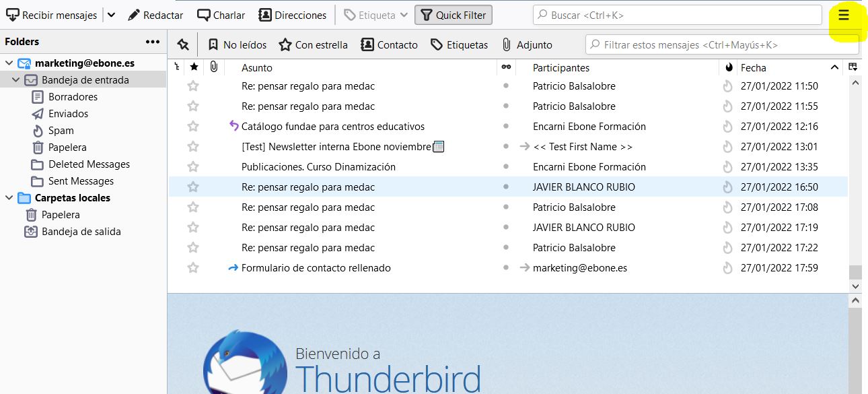Click the thread column header icon
The height and width of the screenshot is (394, 868).
177,67
